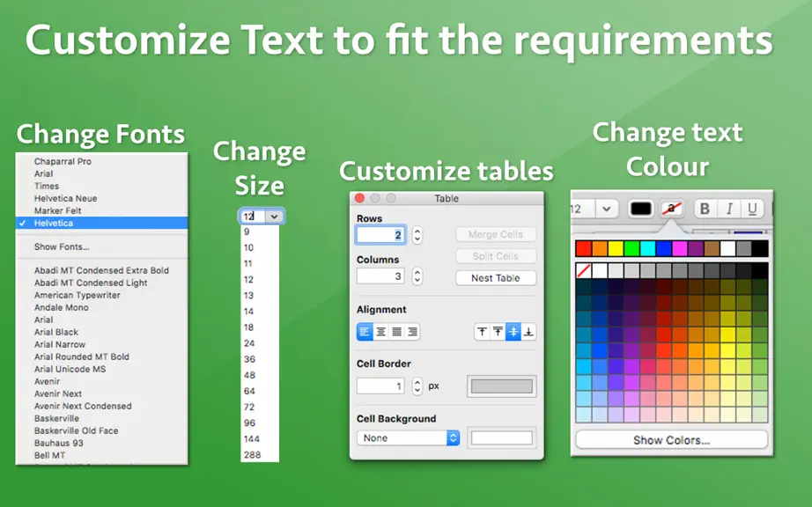Viewport: 812px width, 507px height.
Task: Click the Columns number input field
Action: [380, 276]
